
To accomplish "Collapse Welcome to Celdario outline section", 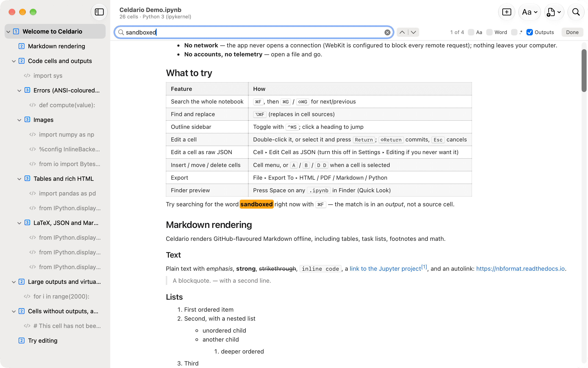I will pyautogui.click(x=8, y=32).
